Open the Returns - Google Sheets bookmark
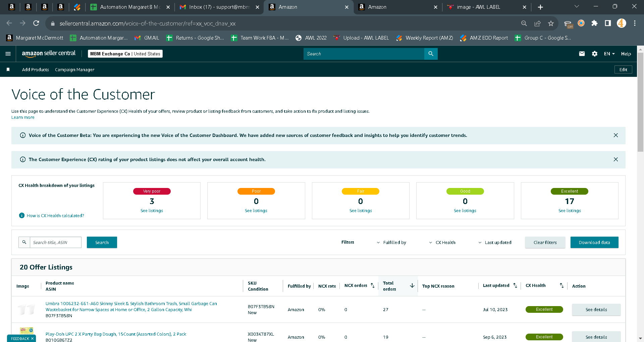 (x=195, y=38)
